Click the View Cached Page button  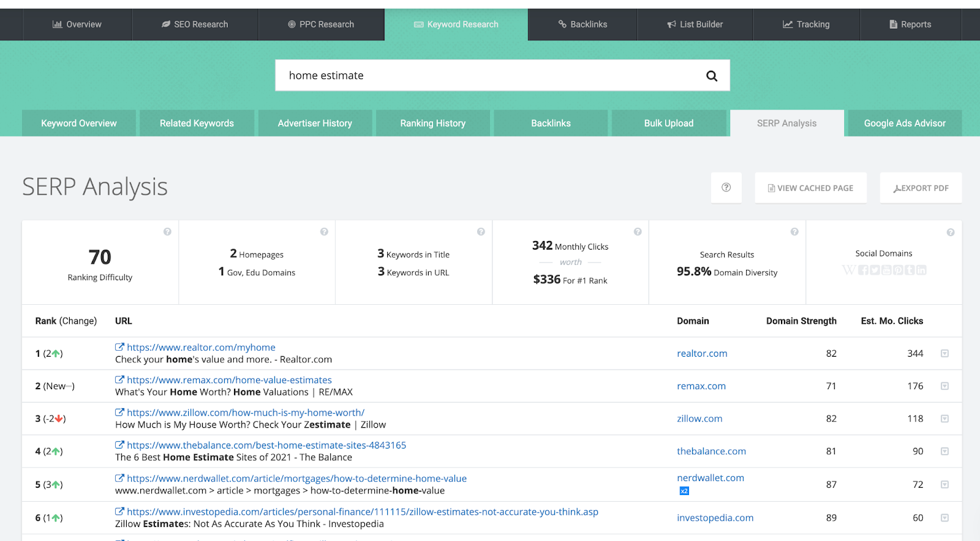pyautogui.click(x=811, y=188)
